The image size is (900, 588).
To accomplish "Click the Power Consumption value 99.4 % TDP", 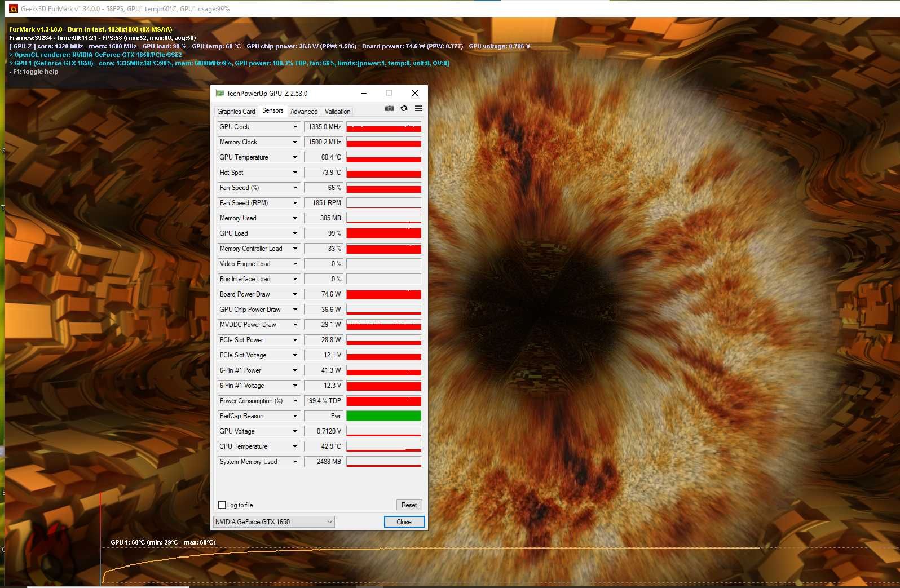I will (324, 401).
